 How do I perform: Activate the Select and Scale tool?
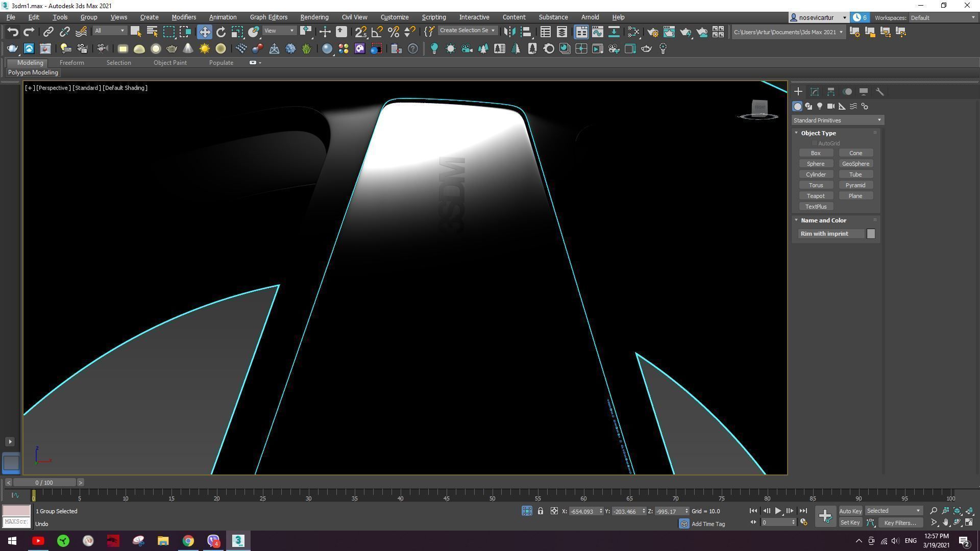[x=237, y=32]
